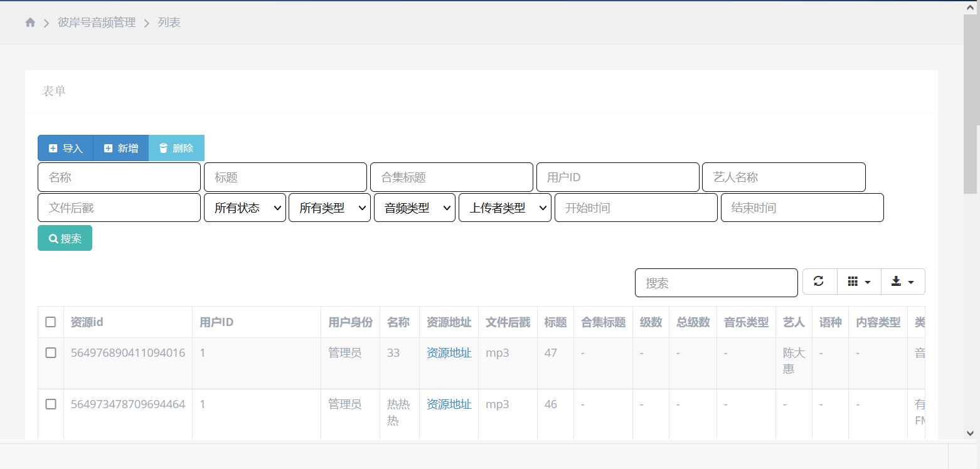Click the scrollbar down arrow
Screen dimensions: 980x469
point(970,433)
